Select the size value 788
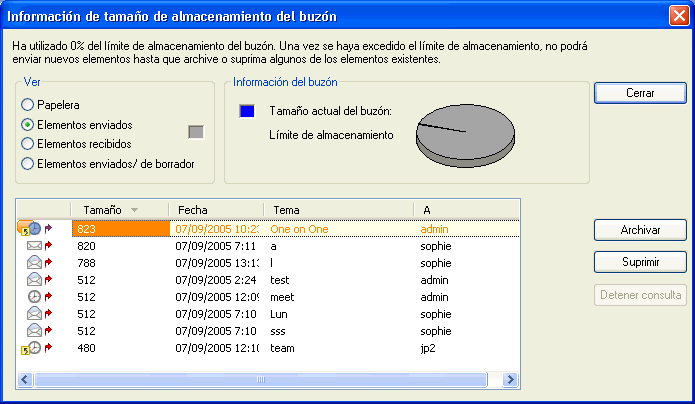This screenshot has height=404, width=695. click(86, 263)
